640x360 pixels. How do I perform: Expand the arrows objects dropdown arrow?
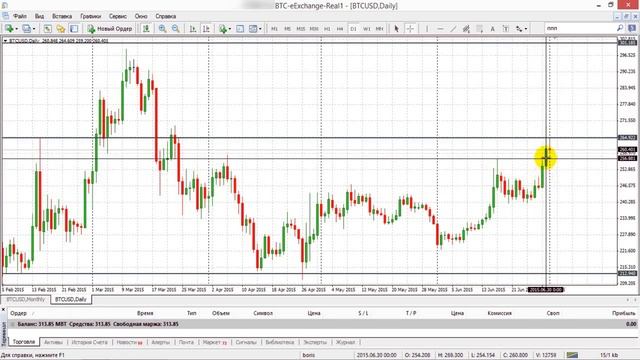point(526,29)
